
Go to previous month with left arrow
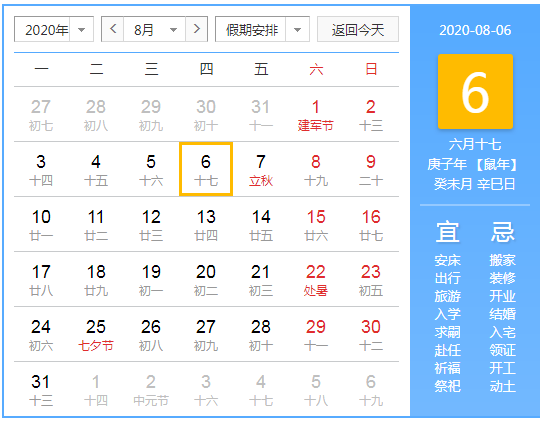tap(112, 29)
